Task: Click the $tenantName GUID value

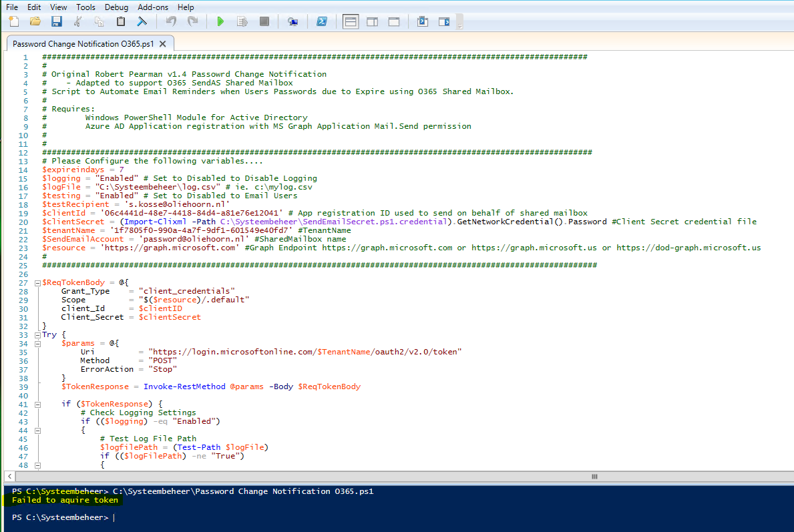Action: (x=201, y=230)
